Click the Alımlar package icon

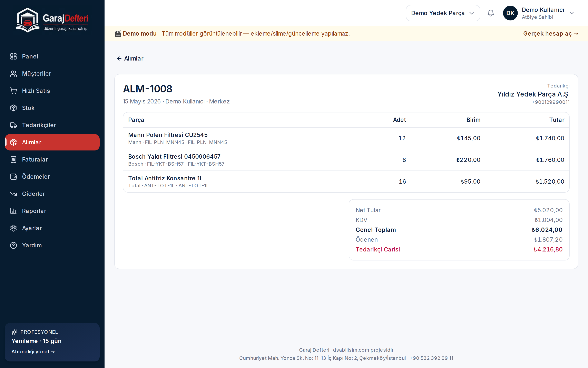point(13,142)
